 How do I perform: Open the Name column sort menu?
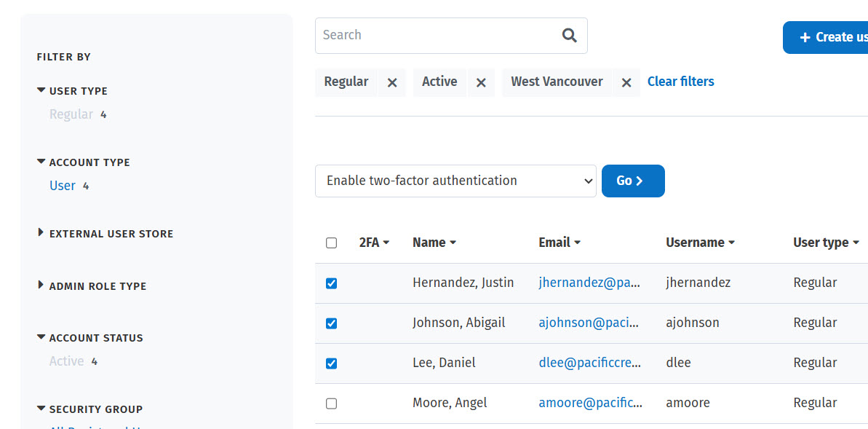[455, 242]
